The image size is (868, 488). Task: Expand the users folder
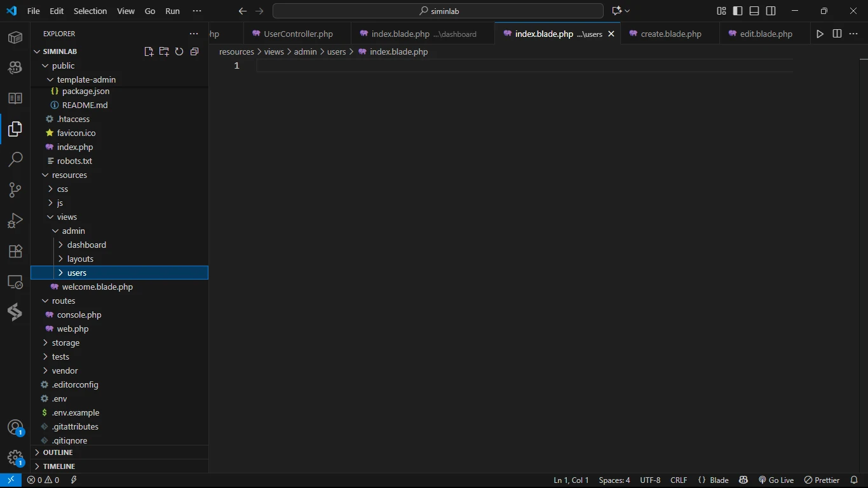pos(76,273)
